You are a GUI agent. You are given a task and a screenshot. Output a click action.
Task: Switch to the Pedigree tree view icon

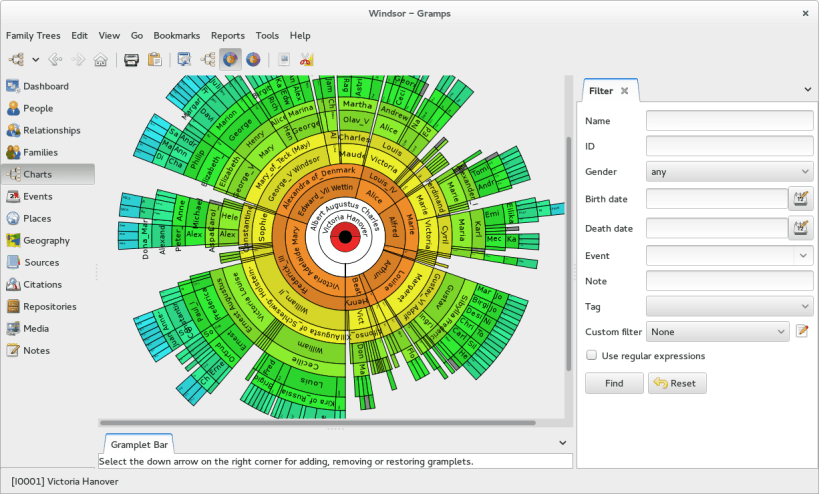tap(209, 59)
